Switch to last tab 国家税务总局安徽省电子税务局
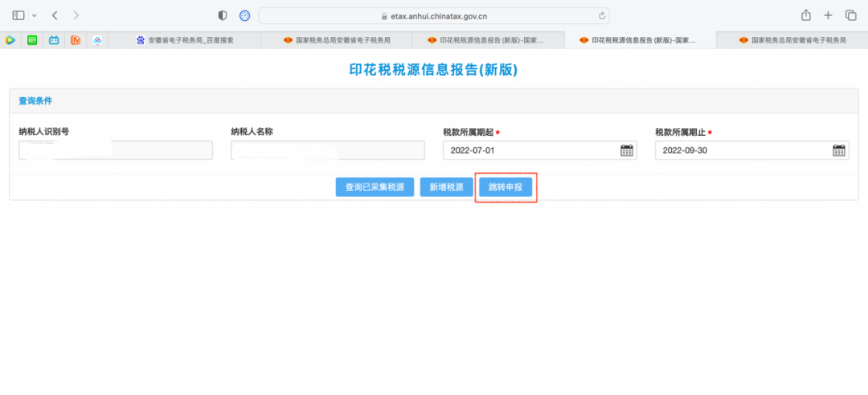The width and height of the screenshot is (868, 395). point(792,40)
